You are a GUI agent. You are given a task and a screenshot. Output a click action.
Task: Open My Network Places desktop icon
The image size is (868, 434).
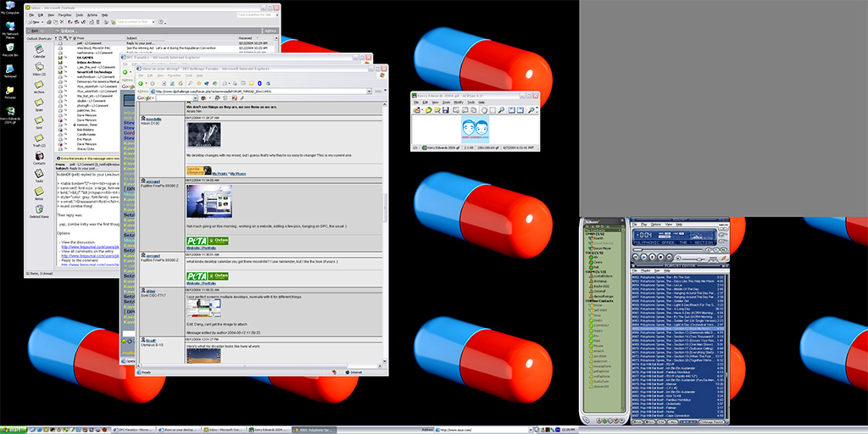(9, 31)
